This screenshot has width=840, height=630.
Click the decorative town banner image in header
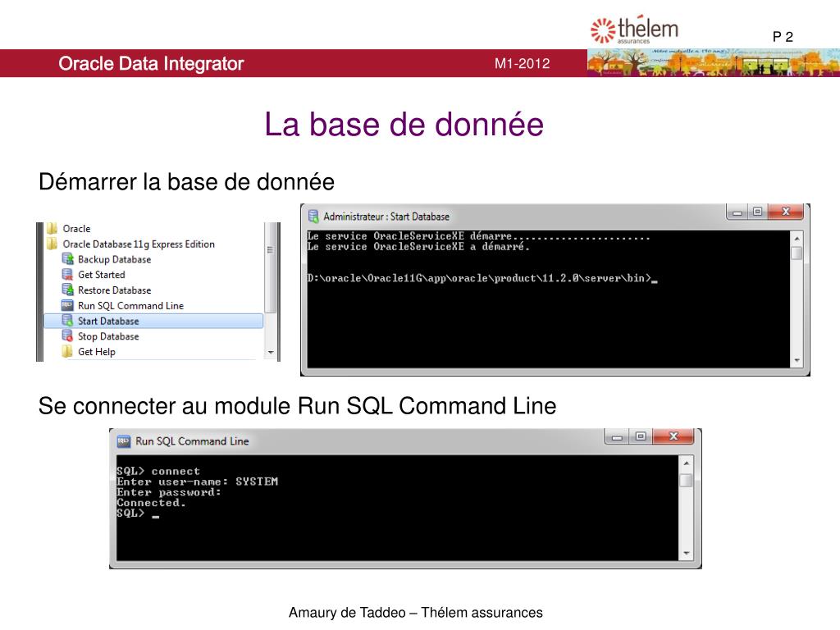click(x=714, y=63)
